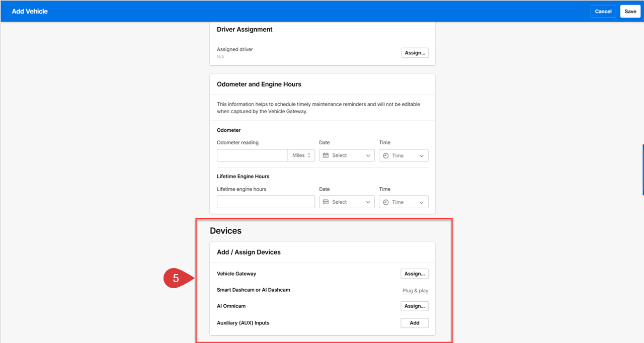Image resolution: width=644 pixels, height=343 pixels.
Task: Click the 'Odometer reading' field label
Action: [x=237, y=142]
